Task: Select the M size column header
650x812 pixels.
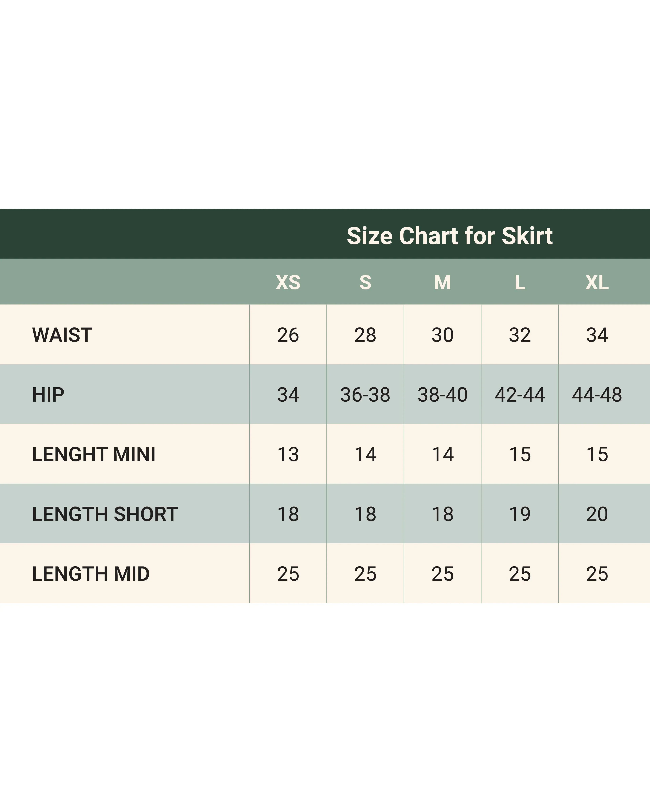Action: pyautogui.click(x=442, y=283)
